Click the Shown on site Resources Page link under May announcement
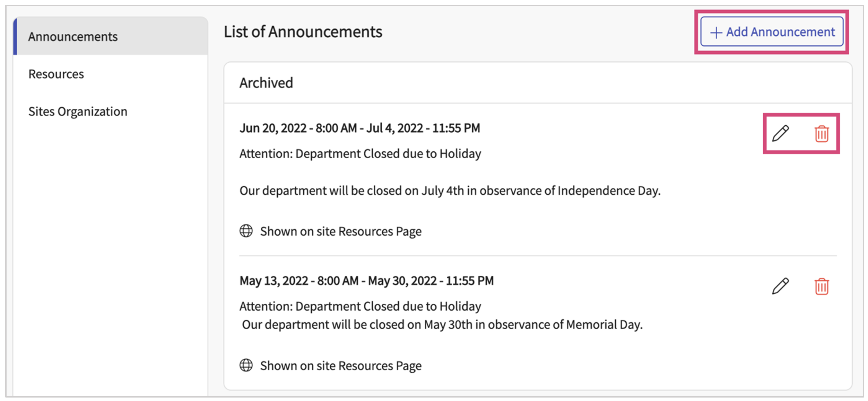 click(x=341, y=365)
